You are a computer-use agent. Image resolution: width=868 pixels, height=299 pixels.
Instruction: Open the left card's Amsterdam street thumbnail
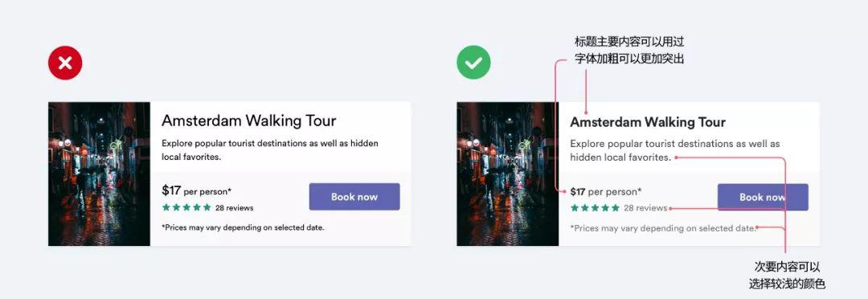(x=99, y=174)
